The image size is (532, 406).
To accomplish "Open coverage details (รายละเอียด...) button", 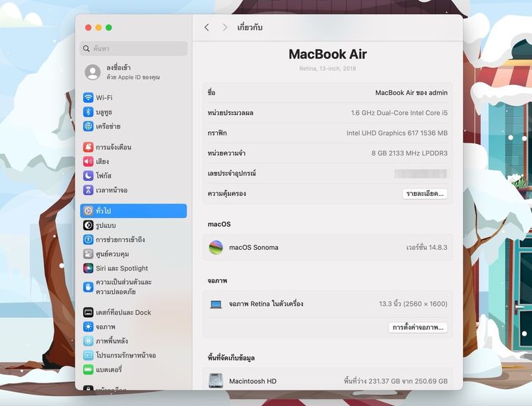I will coord(425,194).
